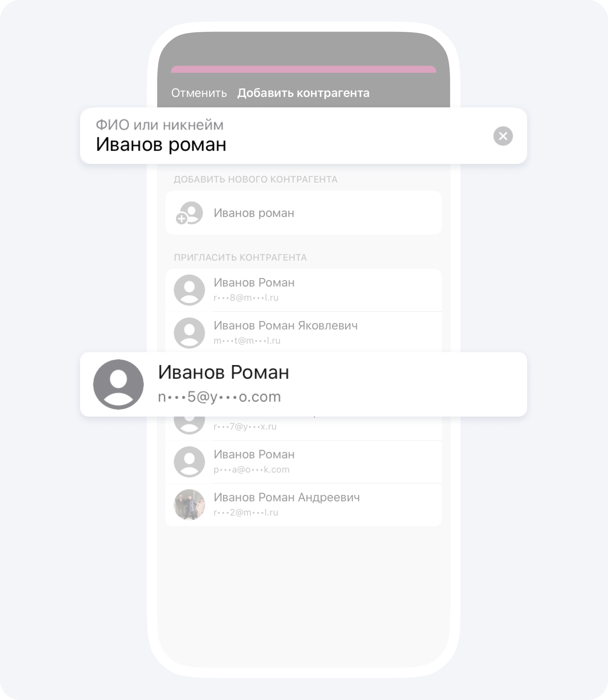Click avatar of Иванов Роман Яковлевич
608x700 pixels.
pos(189,333)
